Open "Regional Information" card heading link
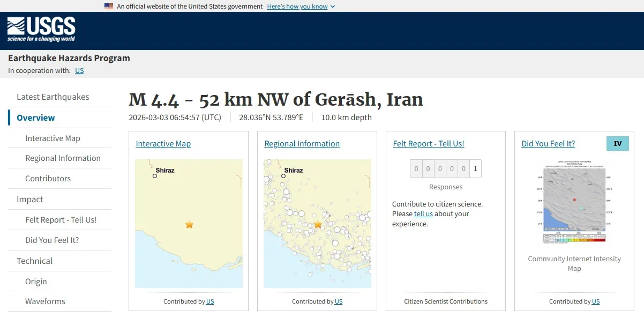This screenshot has width=644, height=317. click(x=302, y=143)
